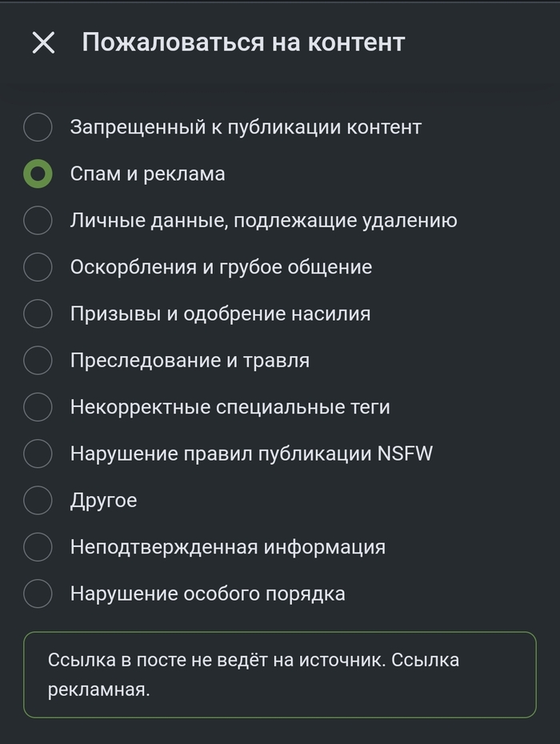Screen dimensions: 560x744
Task: Choose 'Некорректные специальные теги' radio button
Action: 38,407
